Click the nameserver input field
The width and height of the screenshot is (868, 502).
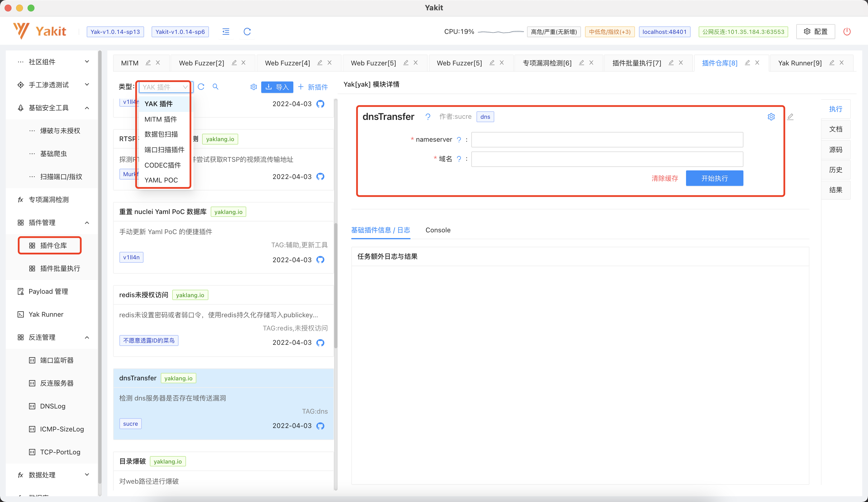point(607,139)
